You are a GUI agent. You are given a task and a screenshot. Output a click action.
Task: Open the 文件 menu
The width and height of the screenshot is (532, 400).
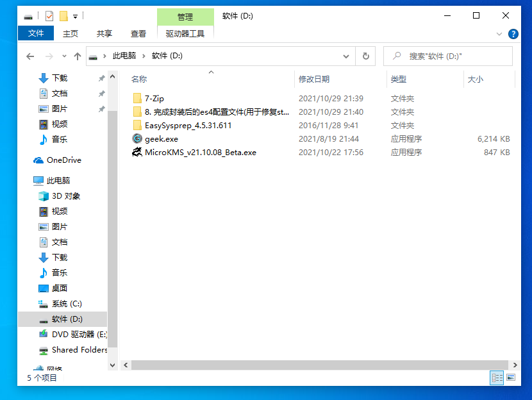[x=36, y=33]
